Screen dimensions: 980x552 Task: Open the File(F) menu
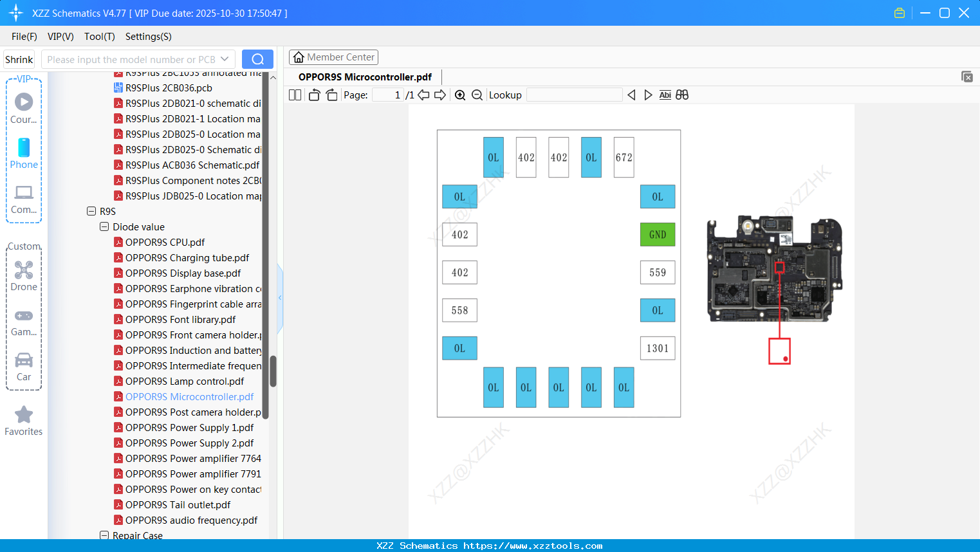pos(24,37)
